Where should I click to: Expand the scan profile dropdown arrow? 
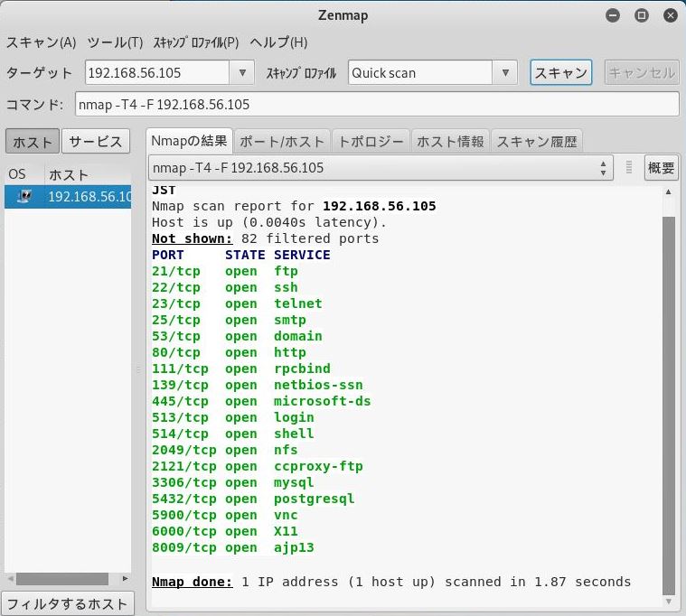505,72
